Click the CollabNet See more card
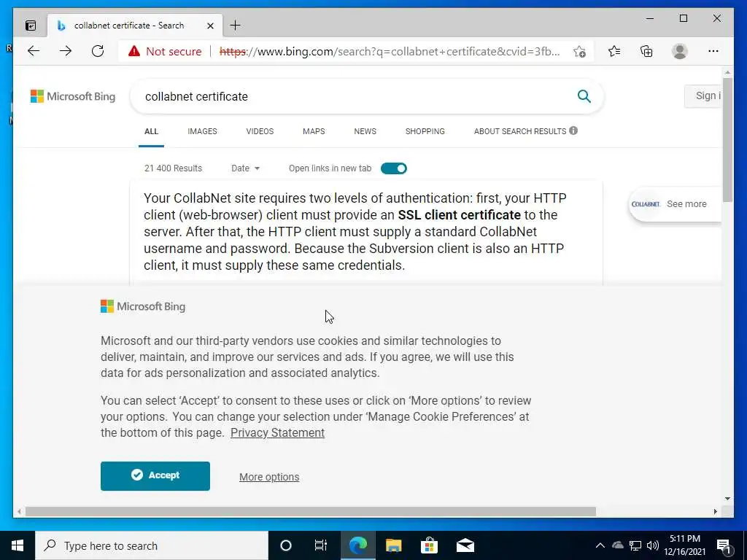Viewport: 747px width, 560px height. point(676,204)
